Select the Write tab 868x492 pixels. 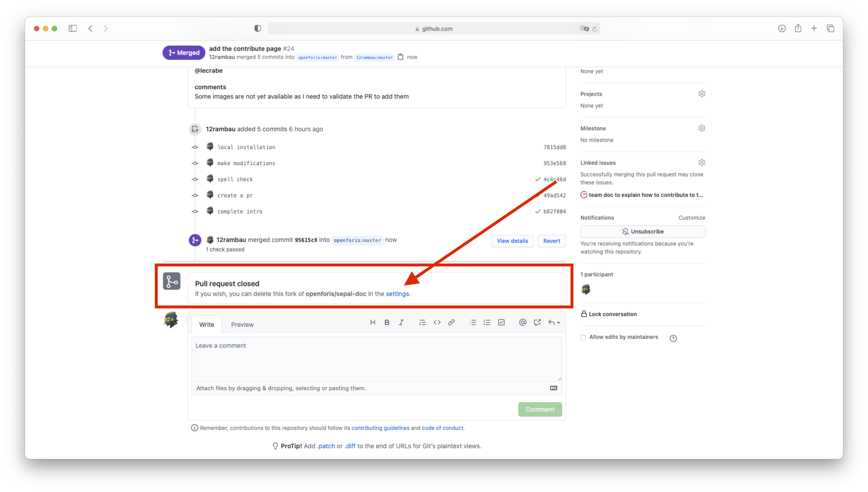point(207,324)
